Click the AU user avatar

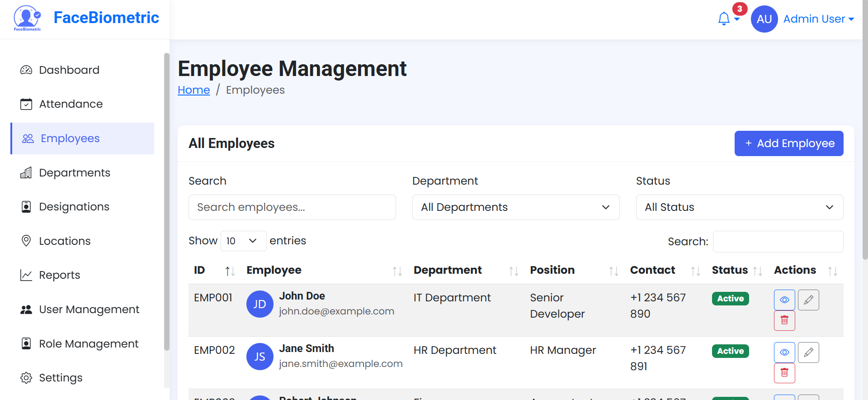(x=764, y=19)
